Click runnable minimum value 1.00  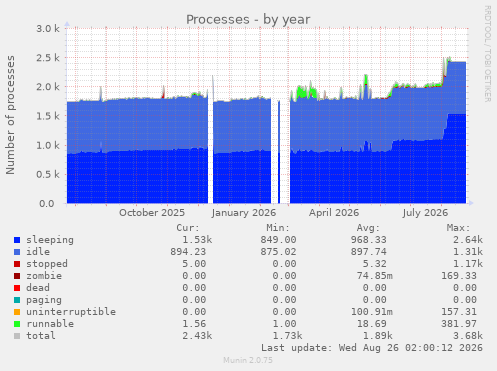click(284, 324)
